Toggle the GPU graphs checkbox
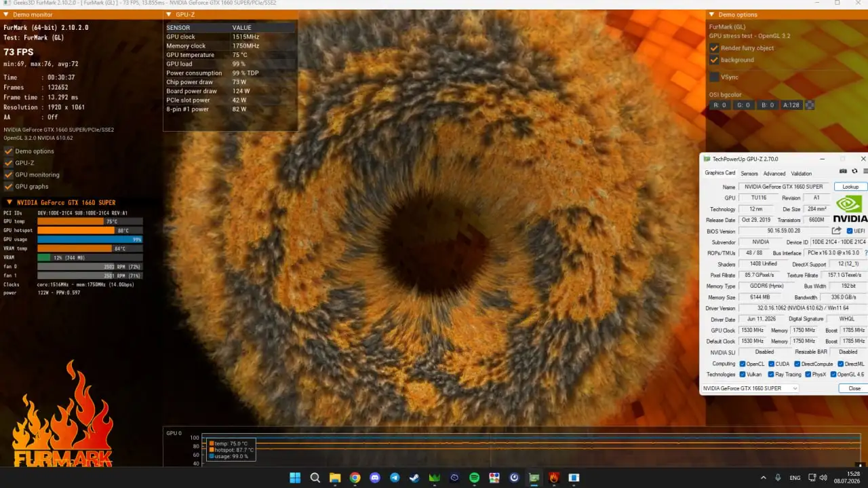The width and height of the screenshot is (868, 488). [8, 186]
